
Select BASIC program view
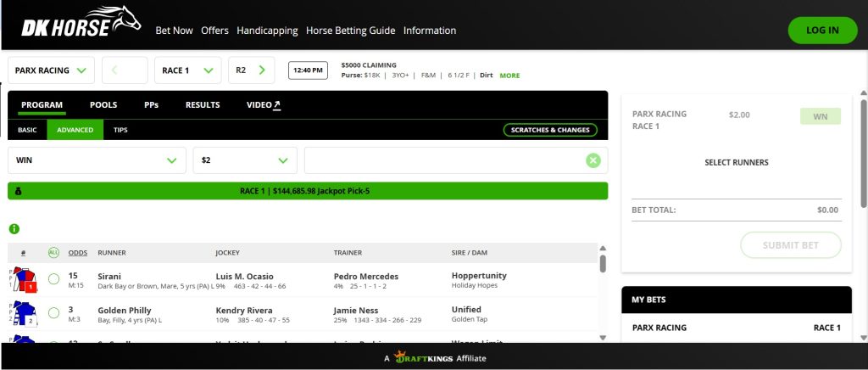point(27,130)
